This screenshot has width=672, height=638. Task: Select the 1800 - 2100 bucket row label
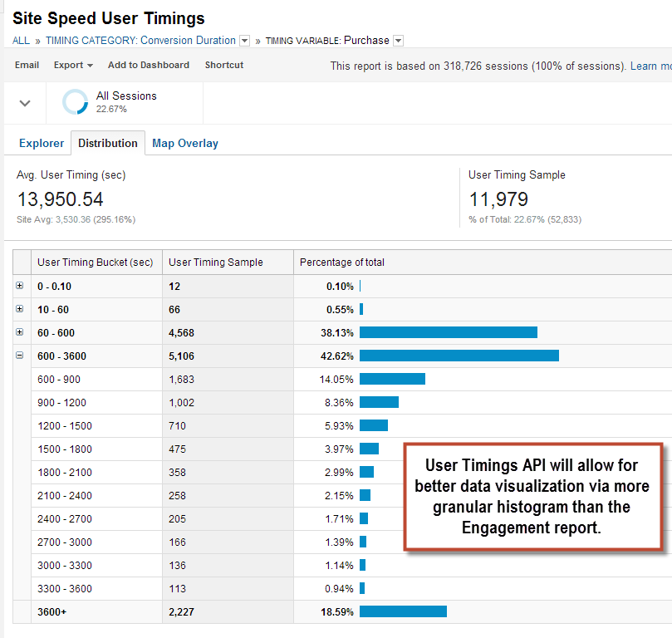(x=65, y=472)
